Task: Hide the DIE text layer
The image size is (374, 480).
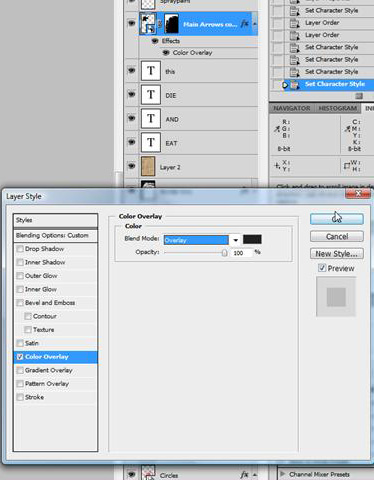Action: tap(131, 94)
